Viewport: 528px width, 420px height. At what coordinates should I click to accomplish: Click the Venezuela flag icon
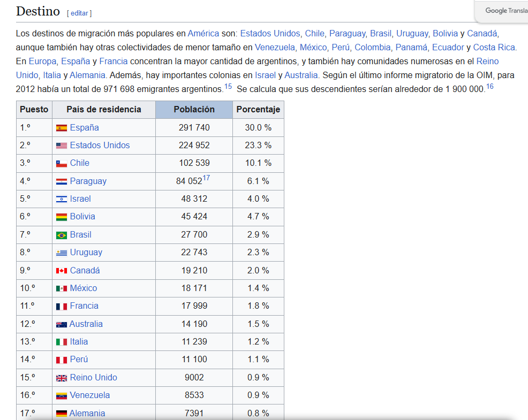[61, 396]
